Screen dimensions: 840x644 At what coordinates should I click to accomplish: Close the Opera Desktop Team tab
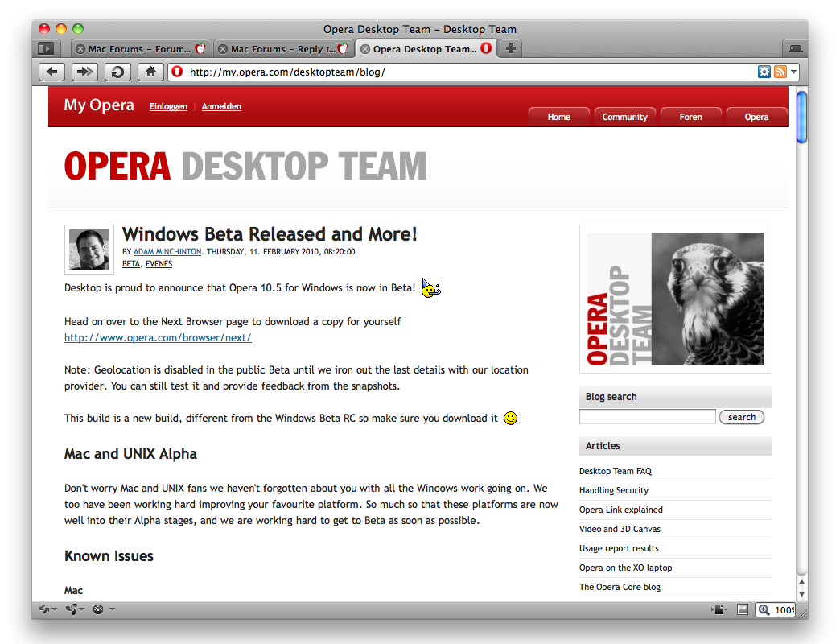click(365, 49)
